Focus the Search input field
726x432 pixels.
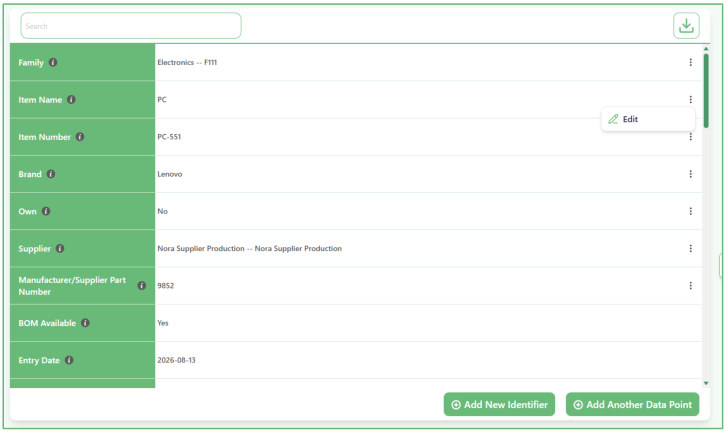(131, 26)
